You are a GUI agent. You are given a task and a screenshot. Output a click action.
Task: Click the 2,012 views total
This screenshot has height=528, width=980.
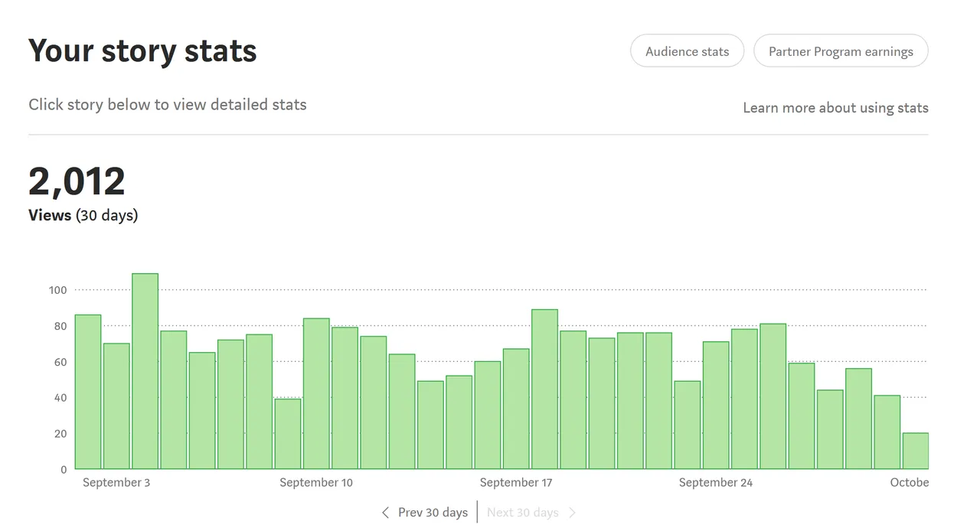77,182
